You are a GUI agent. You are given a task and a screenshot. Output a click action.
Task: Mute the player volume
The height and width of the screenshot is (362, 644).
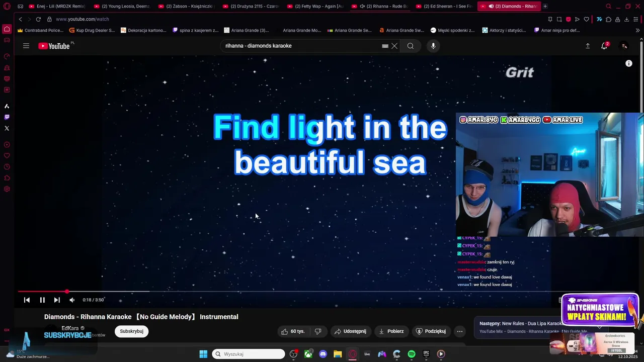(72, 300)
